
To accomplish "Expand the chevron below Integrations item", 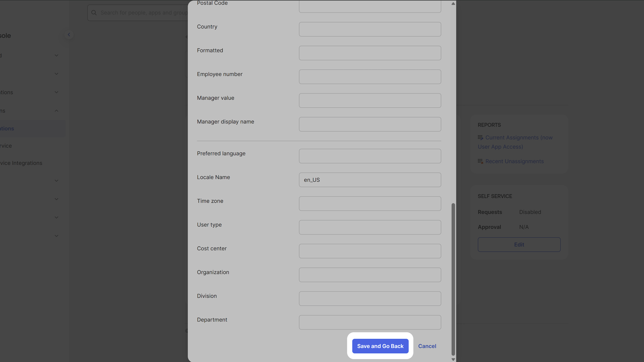I will coord(57,181).
